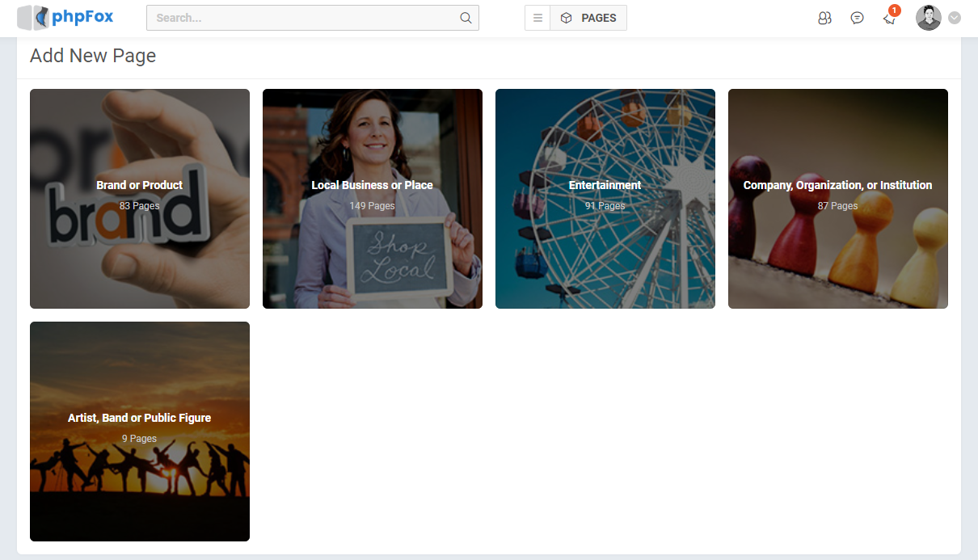Screen dimensions: 978x560
Task: Select the Brand or Product category
Action: tap(139, 185)
